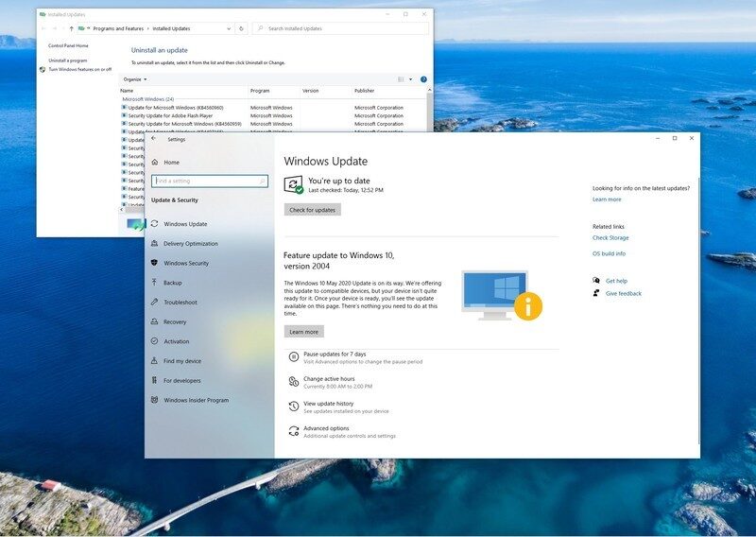Click the clock icon beside Change active hours

(293, 382)
